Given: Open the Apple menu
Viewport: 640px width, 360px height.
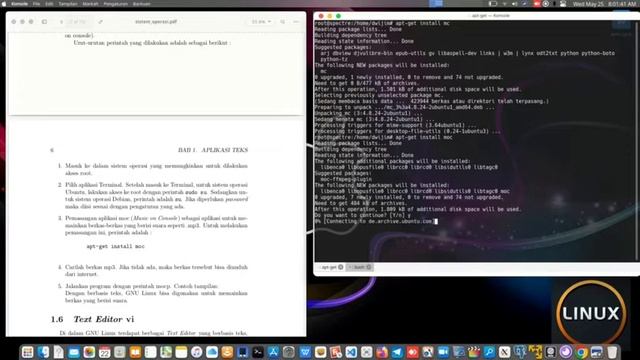Looking at the screenshot, I should pyautogui.click(x=4, y=4).
